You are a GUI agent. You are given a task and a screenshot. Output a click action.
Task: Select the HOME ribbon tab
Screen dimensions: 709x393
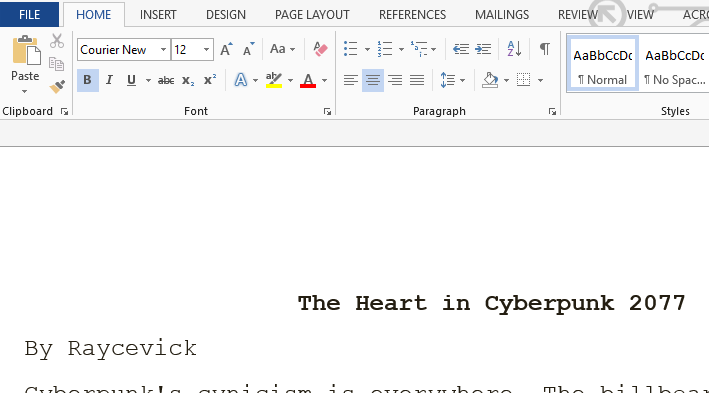click(94, 15)
